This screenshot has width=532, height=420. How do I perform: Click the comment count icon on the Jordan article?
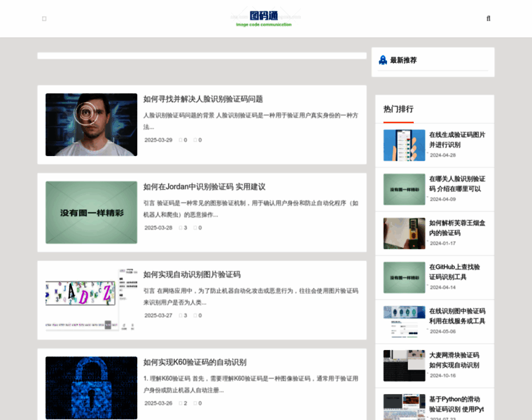[195, 227]
